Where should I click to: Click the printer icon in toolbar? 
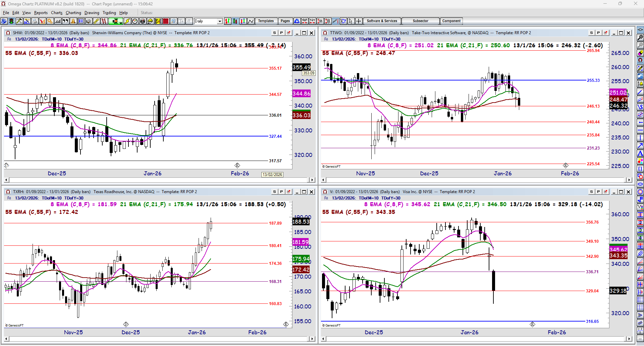pyautogui.click(x=35, y=21)
